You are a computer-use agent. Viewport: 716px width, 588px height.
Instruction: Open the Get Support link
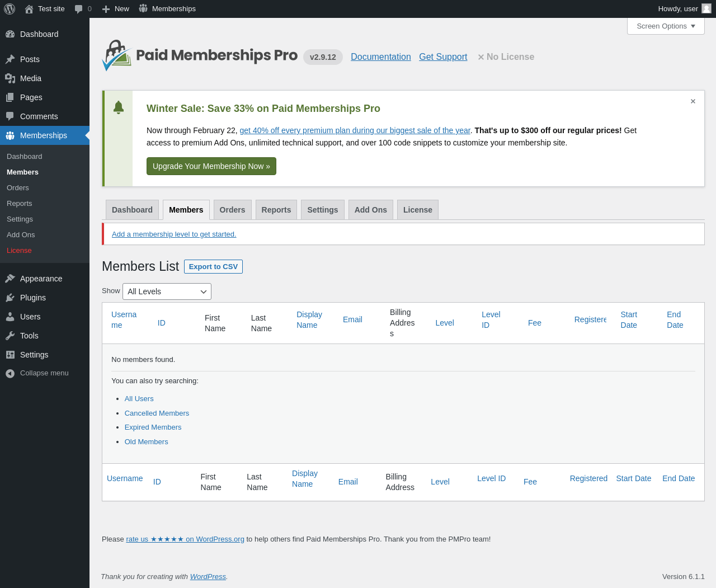click(x=443, y=57)
